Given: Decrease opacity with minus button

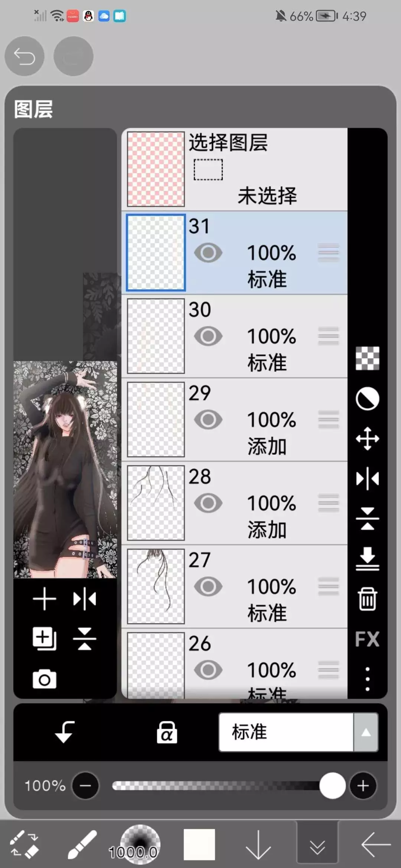Looking at the screenshot, I should [x=85, y=786].
